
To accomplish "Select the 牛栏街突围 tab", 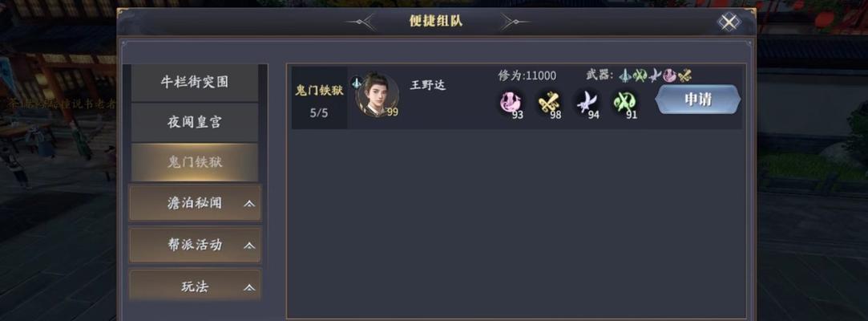I will pyautogui.click(x=195, y=83).
